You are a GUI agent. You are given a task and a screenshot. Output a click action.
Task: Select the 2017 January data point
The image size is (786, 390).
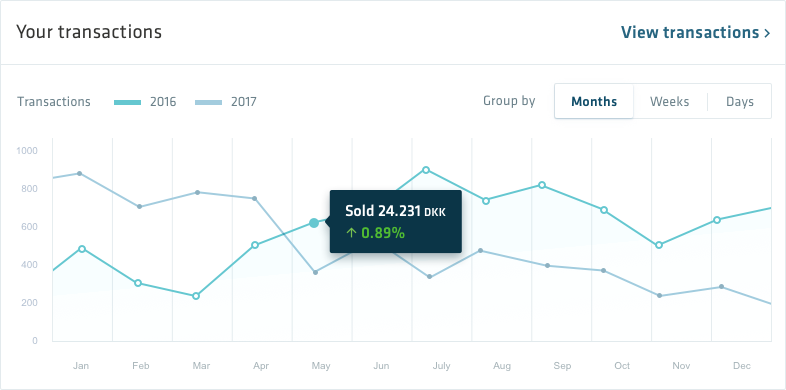[79, 173]
